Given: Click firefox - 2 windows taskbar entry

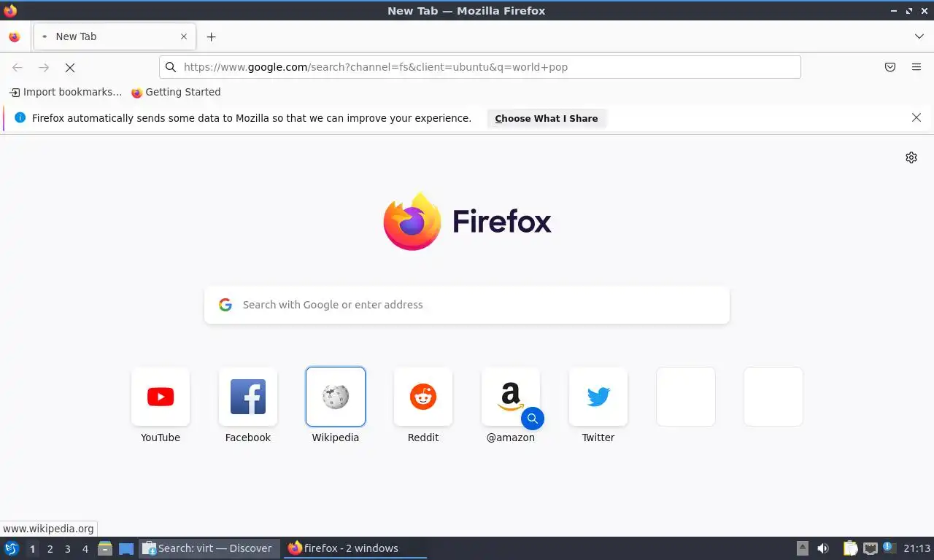Looking at the screenshot, I should coord(355,548).
